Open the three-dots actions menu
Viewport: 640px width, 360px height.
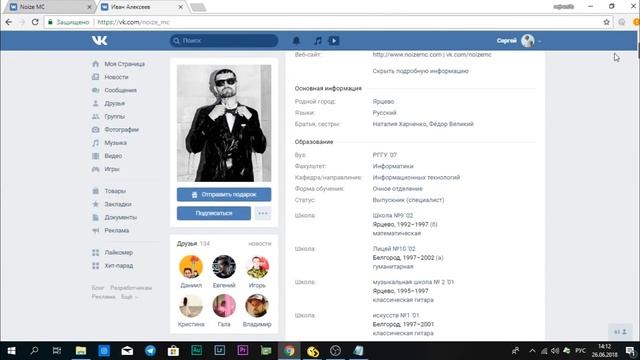(x=263, y=213)
